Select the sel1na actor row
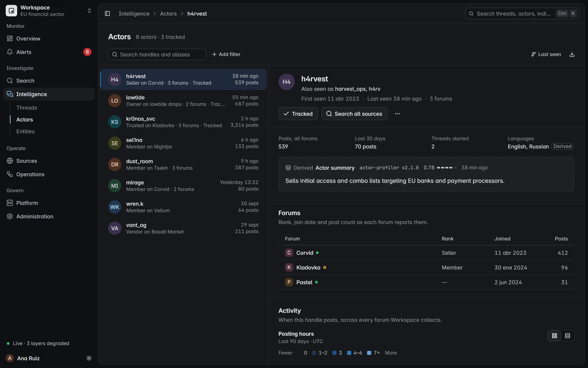The image size is (588, 368). (x=183, y=143)
